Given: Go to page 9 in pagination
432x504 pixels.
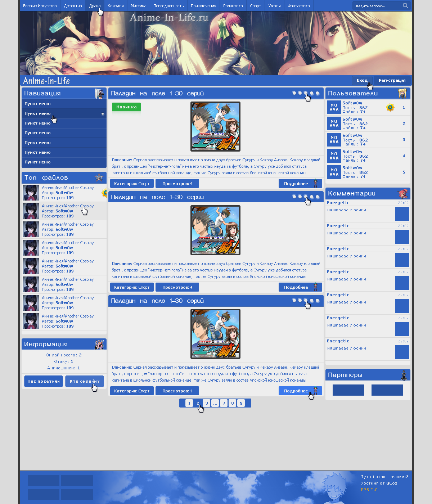Looking at the screenshot, I should [241, 403].
